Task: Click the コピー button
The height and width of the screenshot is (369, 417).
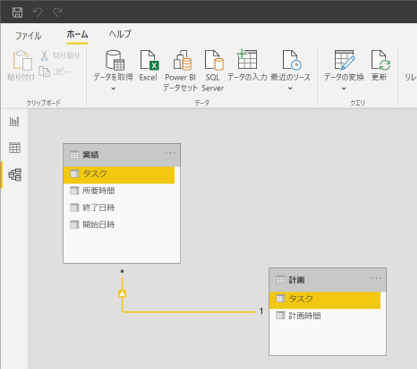Action: (54, 71)
